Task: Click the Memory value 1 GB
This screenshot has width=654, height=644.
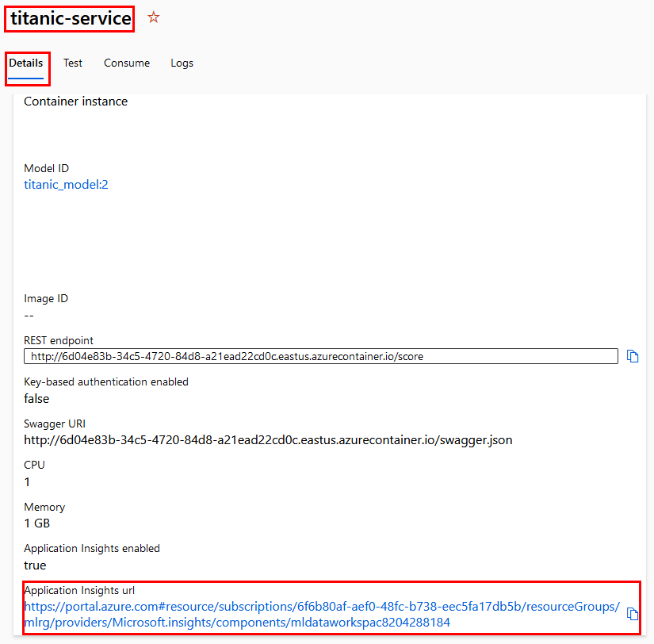Action: [x=37, y=523]
